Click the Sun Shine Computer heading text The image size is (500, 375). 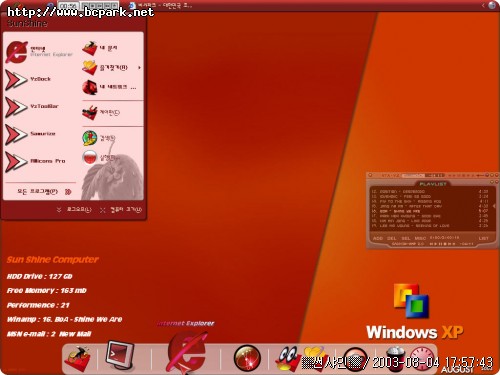[53, 260]
